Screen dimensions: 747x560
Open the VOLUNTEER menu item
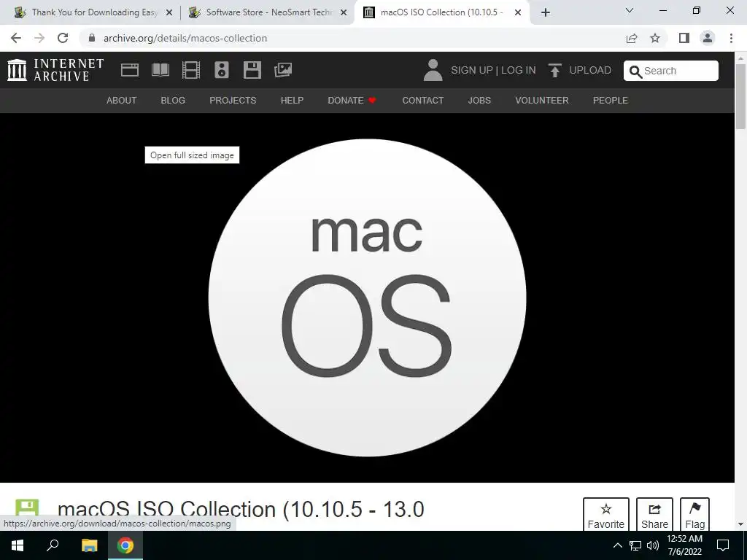542,101
